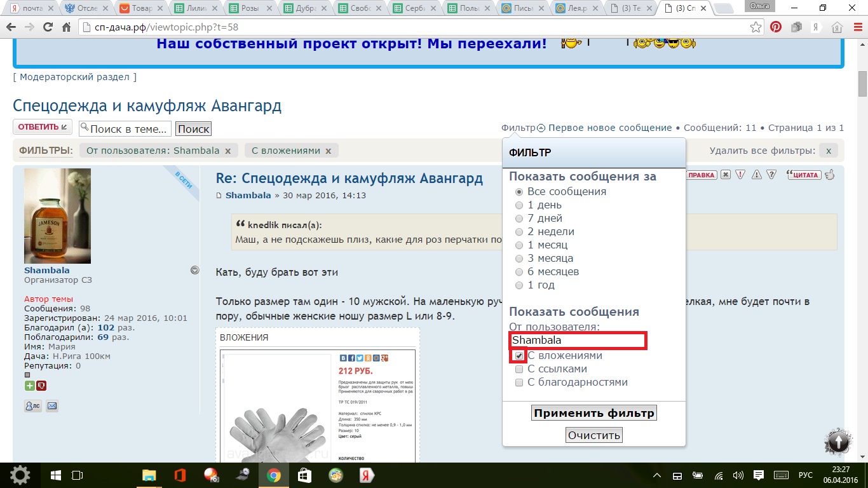Select the '7 дней' radio option
This screenshot has height=488, width=868.
point(519,219)
